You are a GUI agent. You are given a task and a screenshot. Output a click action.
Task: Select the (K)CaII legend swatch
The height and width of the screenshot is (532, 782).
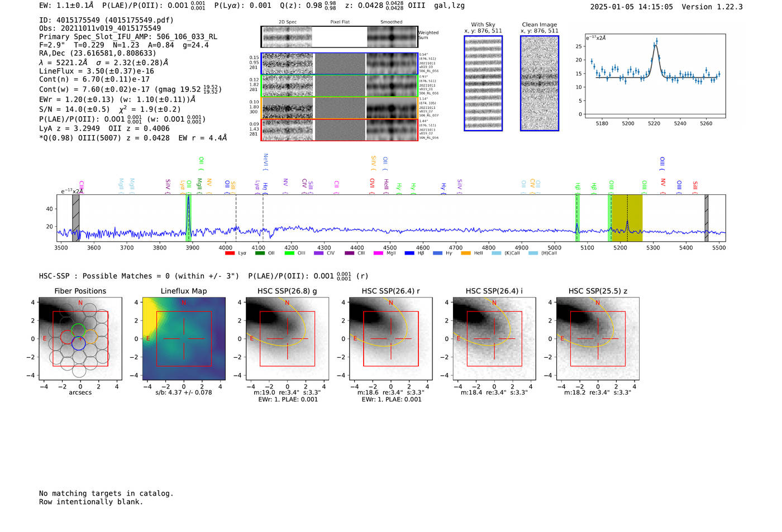pos(497,253)
